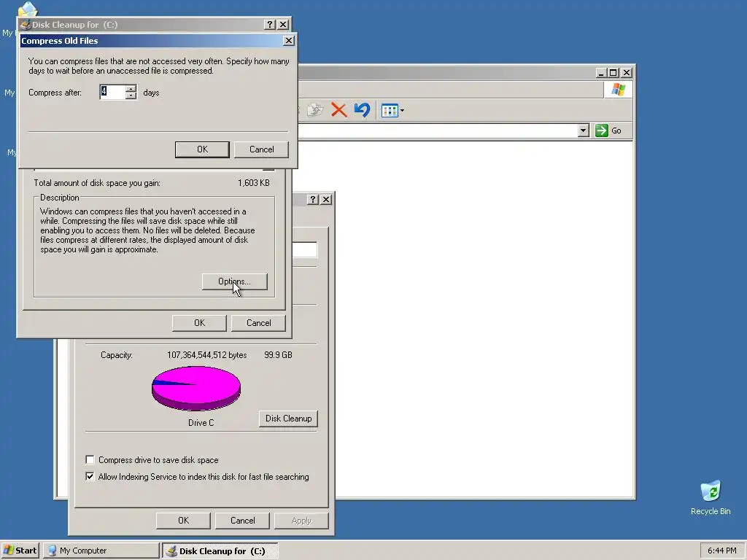Click the "107,364,544,512 bytes" capacity text

click(206, 355)
